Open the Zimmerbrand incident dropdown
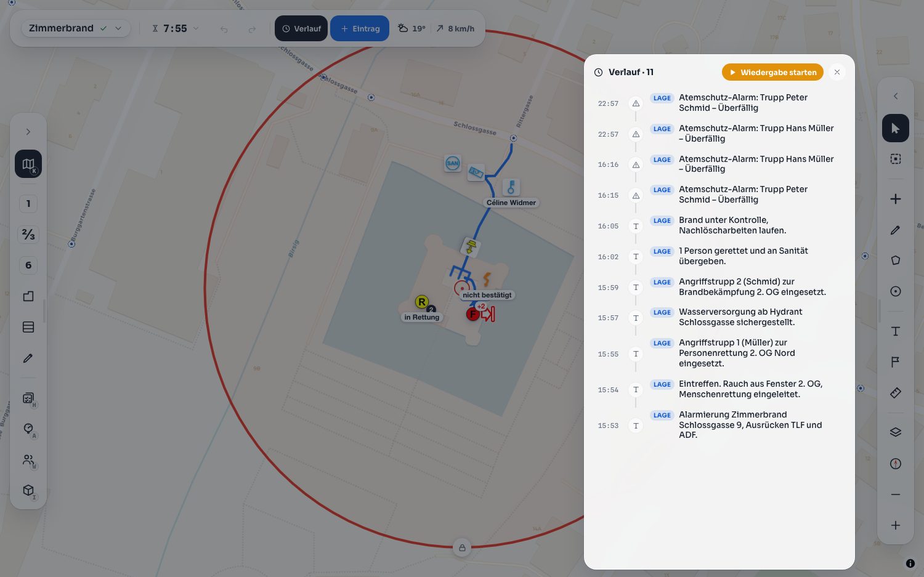Viewport: 924px width, 577px height. click(x=76, y=28)
